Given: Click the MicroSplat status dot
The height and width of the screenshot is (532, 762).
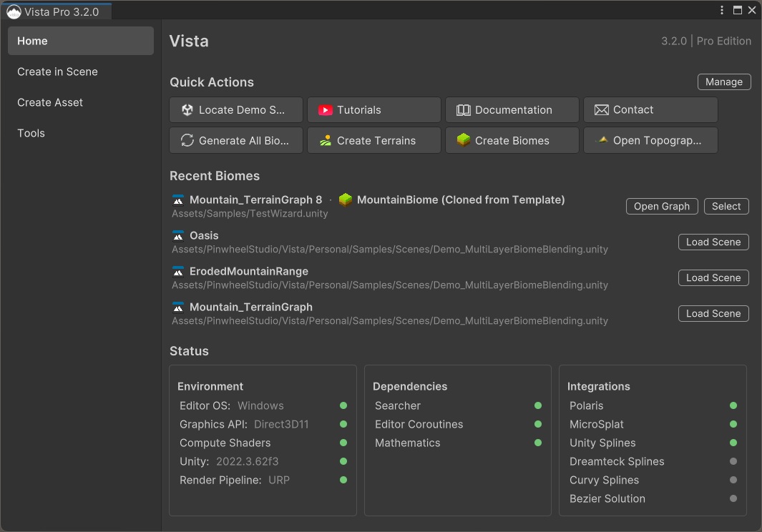Looking at the screenshot, I should (733, 423).
